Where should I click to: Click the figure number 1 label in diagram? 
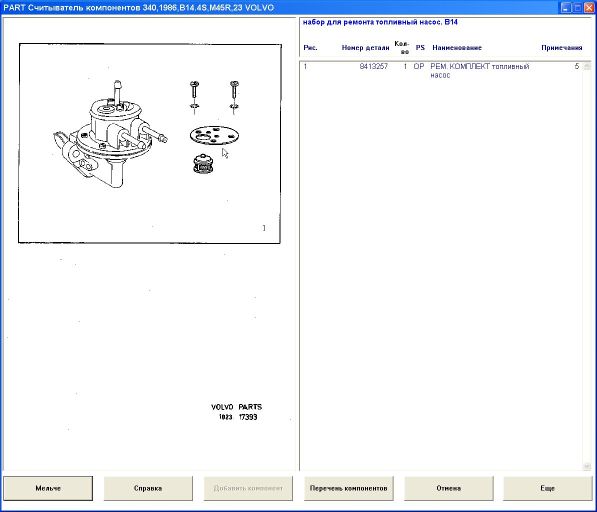click(x=264, y=228)
